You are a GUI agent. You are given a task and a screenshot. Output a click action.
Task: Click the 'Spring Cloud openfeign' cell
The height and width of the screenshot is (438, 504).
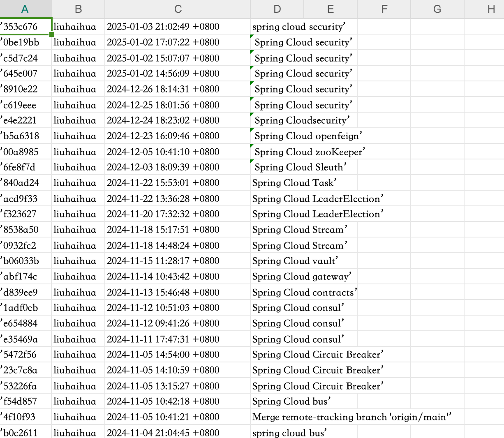[277, 136]
